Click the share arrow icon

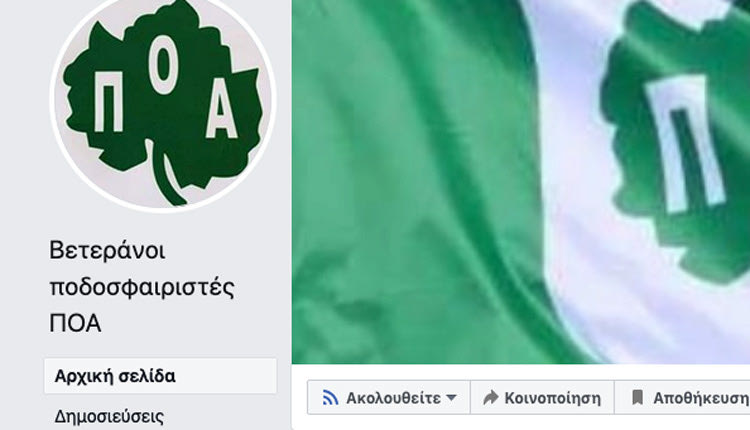pos(491,397)
